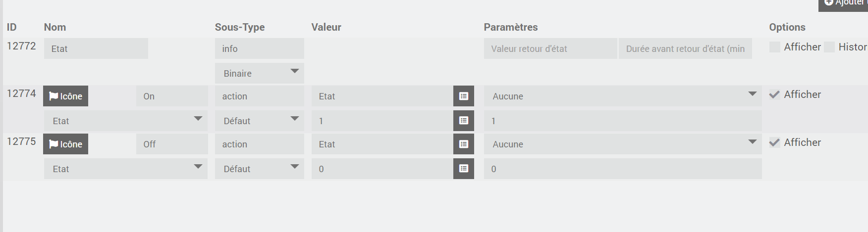The image size is (868, 232).
Task: Open the Aucune dropdown on the Off command row
Action: [623, 144]
